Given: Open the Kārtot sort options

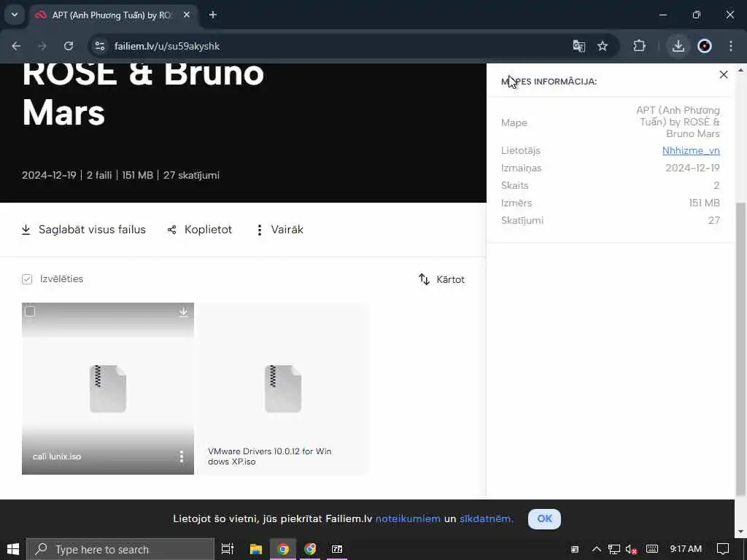Looking at the screenshot, I should pos(441,279).
